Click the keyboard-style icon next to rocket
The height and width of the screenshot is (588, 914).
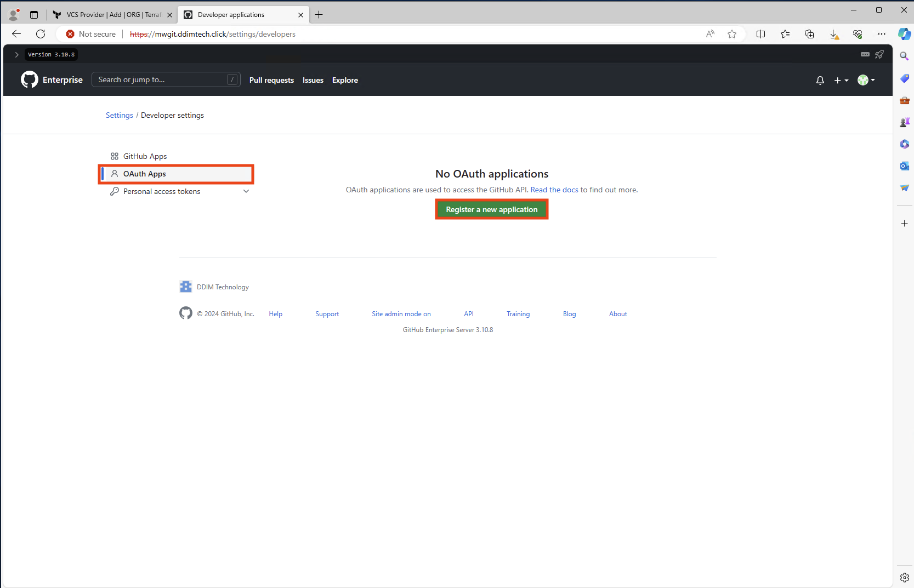coord(865,54)
